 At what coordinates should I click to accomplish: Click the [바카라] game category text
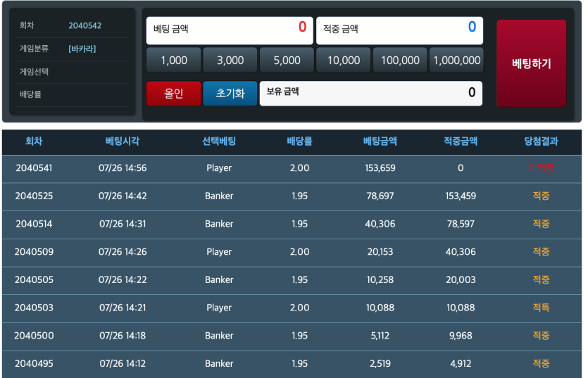coord(82,49)
